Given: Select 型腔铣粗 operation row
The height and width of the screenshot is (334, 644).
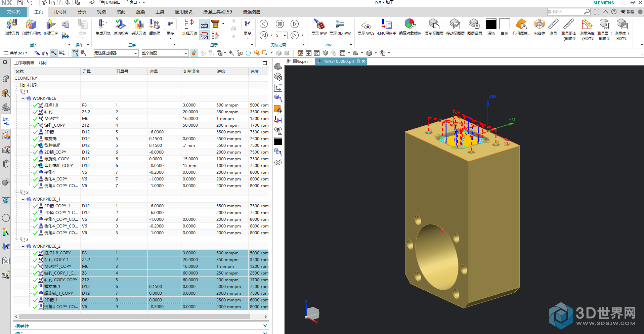Looking at the screenshot, I should point(141,145).
